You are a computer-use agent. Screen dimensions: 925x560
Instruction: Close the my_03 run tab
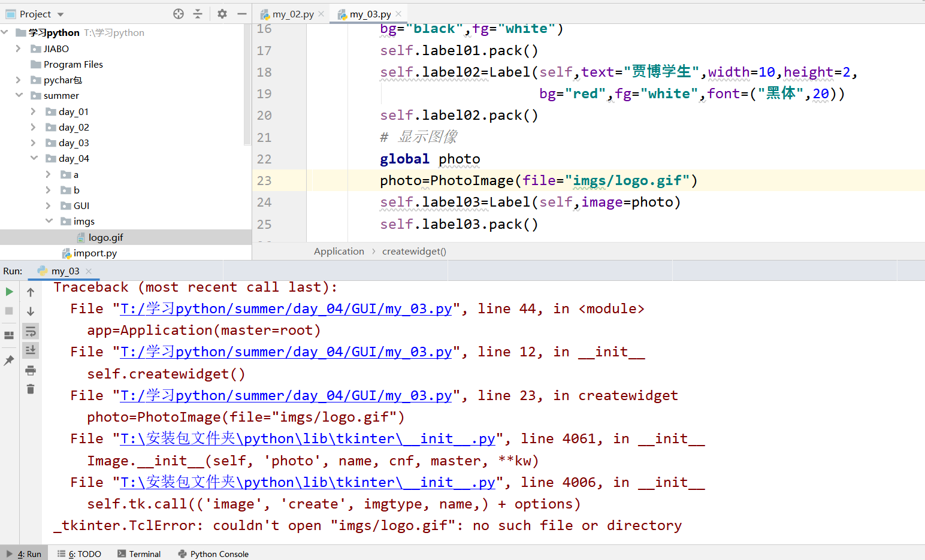click(89, 271)
